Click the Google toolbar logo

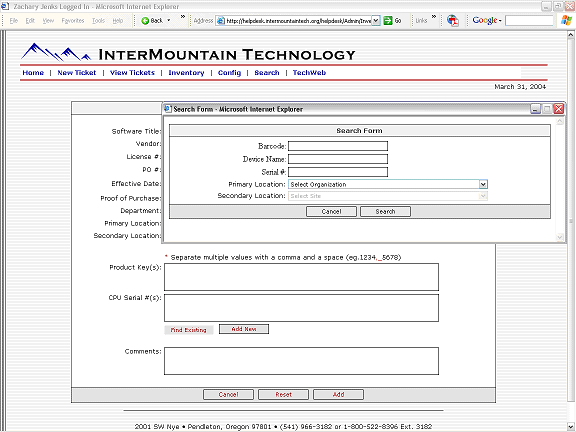(485, 20)
